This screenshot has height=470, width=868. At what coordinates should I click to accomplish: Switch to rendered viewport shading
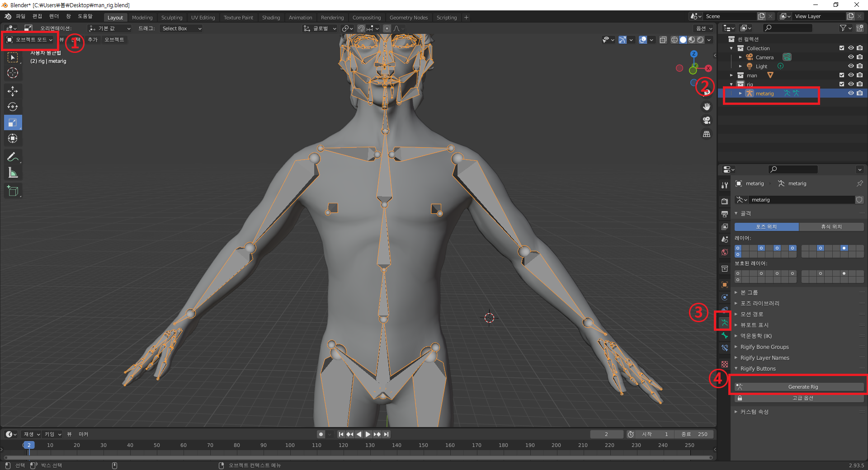coord(700,40)
